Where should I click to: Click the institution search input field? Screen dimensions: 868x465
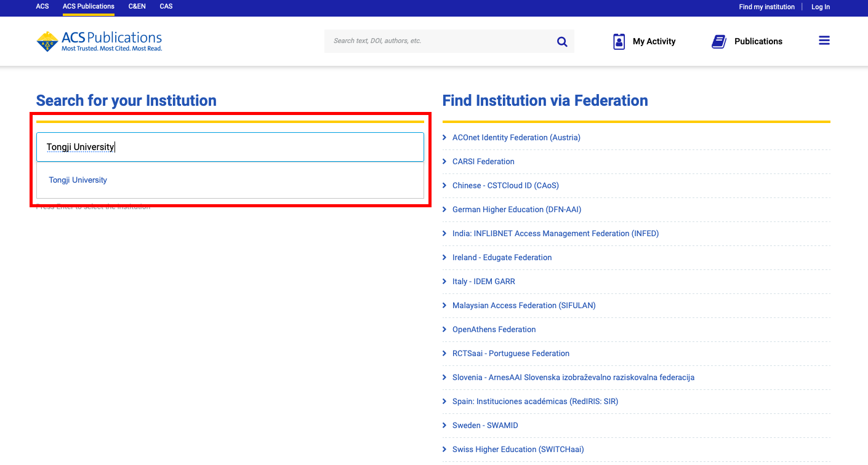(230, 147)
